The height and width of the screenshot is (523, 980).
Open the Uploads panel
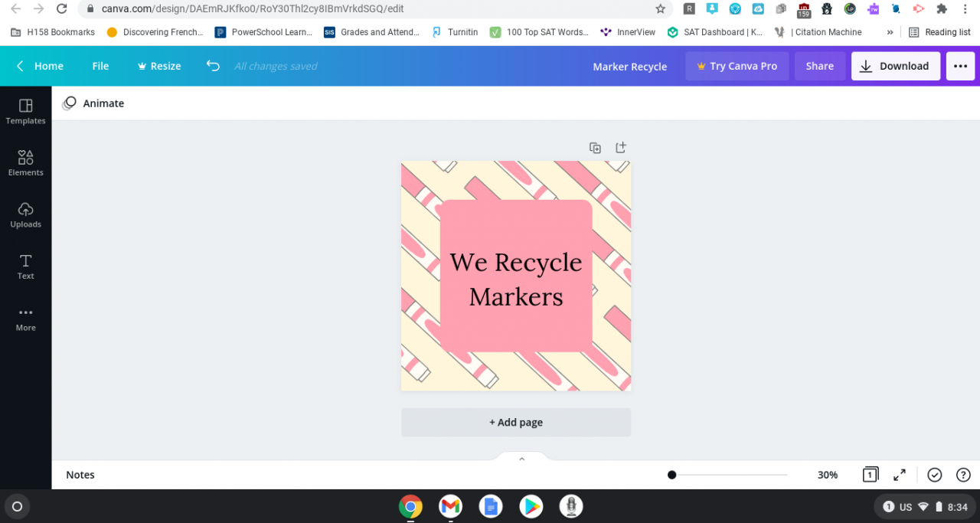[x=25, y=214]
